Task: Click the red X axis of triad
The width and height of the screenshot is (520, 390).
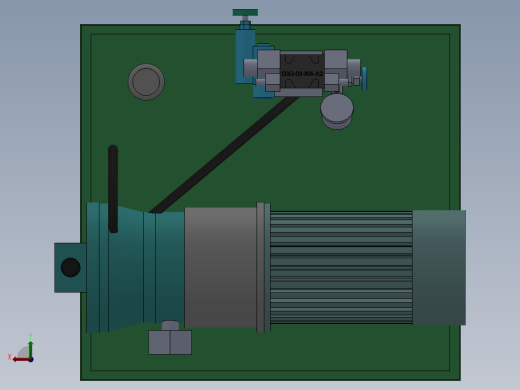Action: (21, 360)
